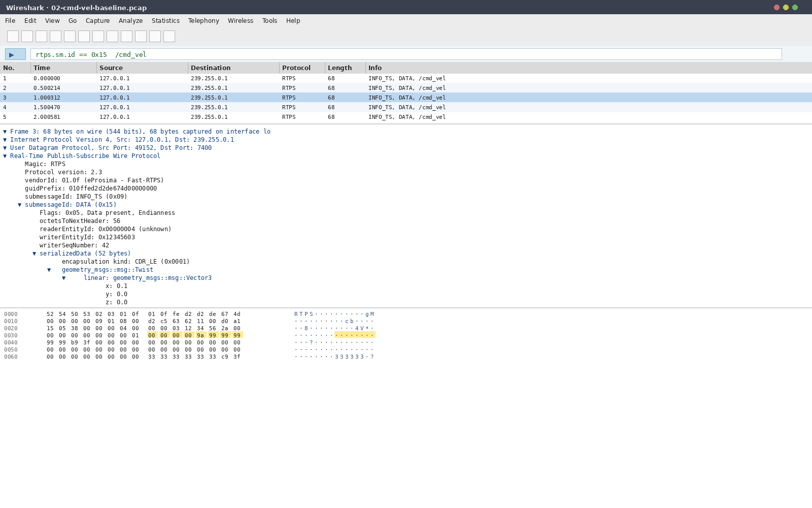Open the View menu
Viewport: 812px width, 508px height.
coord(52,21)
